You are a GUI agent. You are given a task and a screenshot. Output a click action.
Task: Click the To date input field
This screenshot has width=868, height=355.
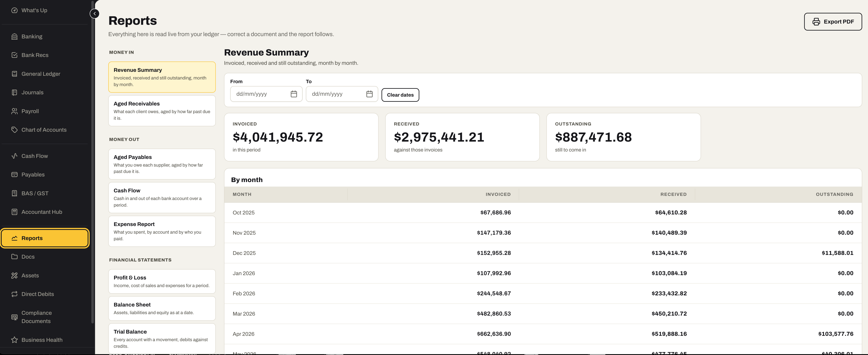342,94
